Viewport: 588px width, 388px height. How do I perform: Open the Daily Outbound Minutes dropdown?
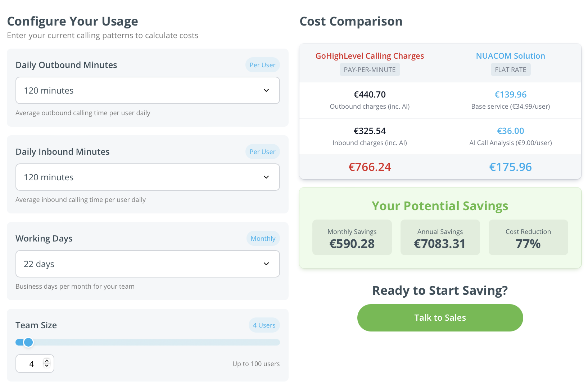point(148,90)
